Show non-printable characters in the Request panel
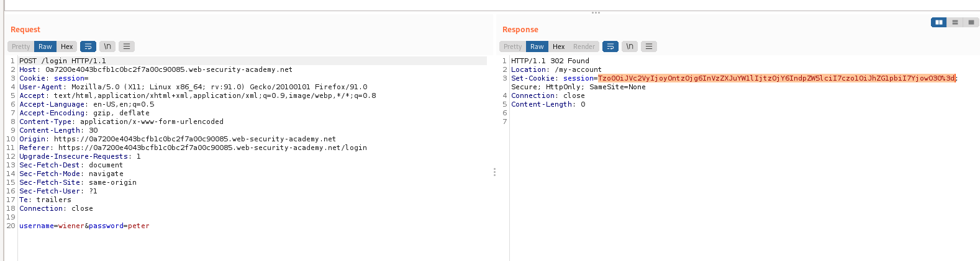Viewport: 980px width, 261px height. 107,46
